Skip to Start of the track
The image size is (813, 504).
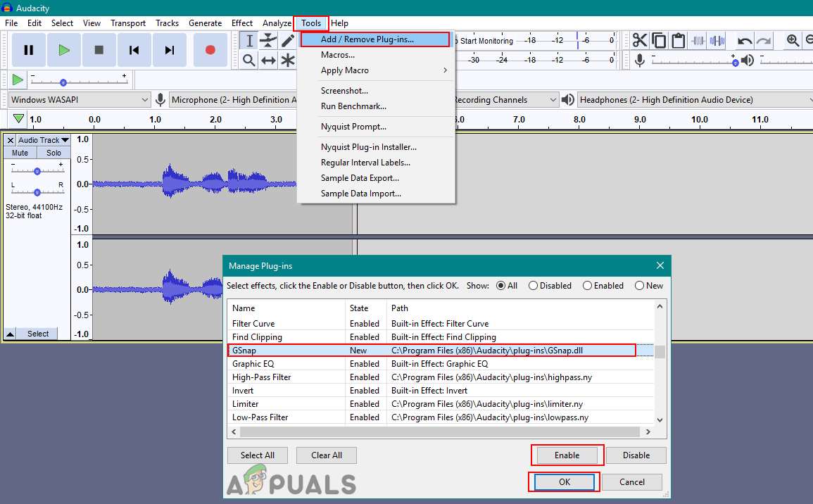[134, 50]
